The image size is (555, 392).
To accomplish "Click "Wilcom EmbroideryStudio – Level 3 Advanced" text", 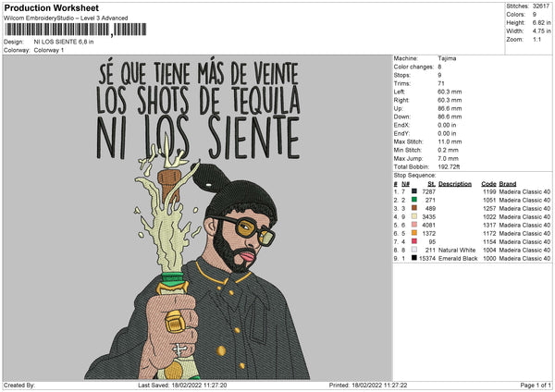I will [x=66, y=18].
